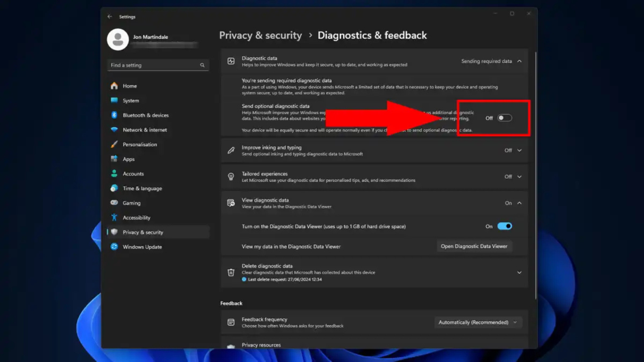Expand the Improve inking and typing section
Image resolution: width=644 pixels, height=362 pixels.
click(519, 150)
